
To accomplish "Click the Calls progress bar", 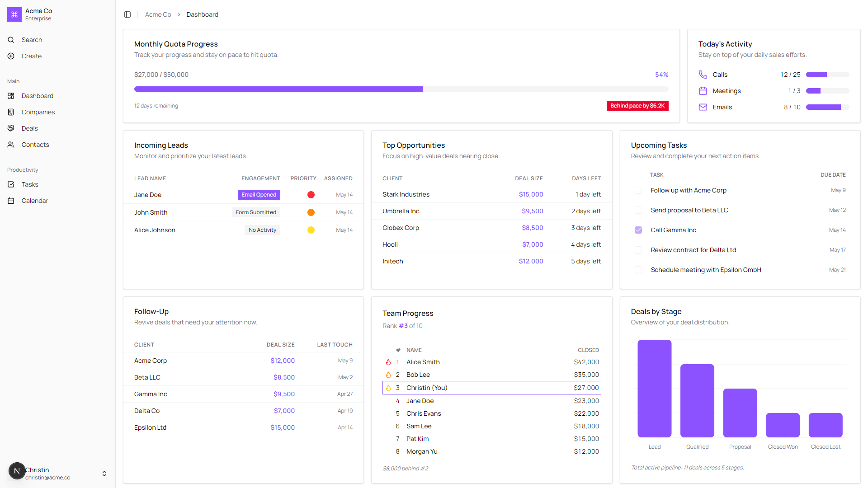I will [x=828, y=75].
